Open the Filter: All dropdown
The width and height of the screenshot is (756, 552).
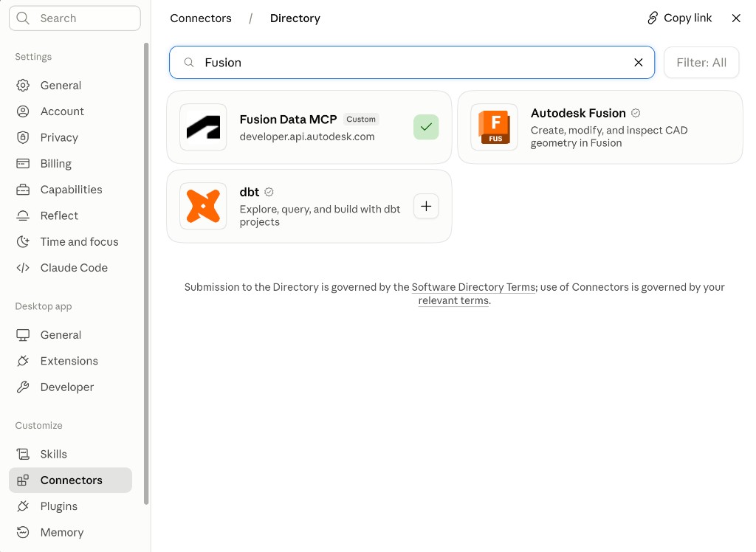[x=701, y=63]
